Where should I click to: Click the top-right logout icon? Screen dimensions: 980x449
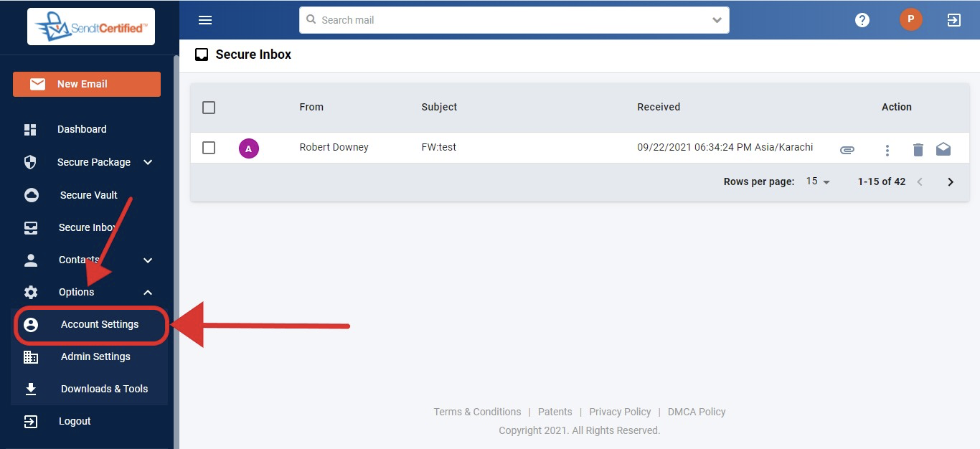click(953, 20)
